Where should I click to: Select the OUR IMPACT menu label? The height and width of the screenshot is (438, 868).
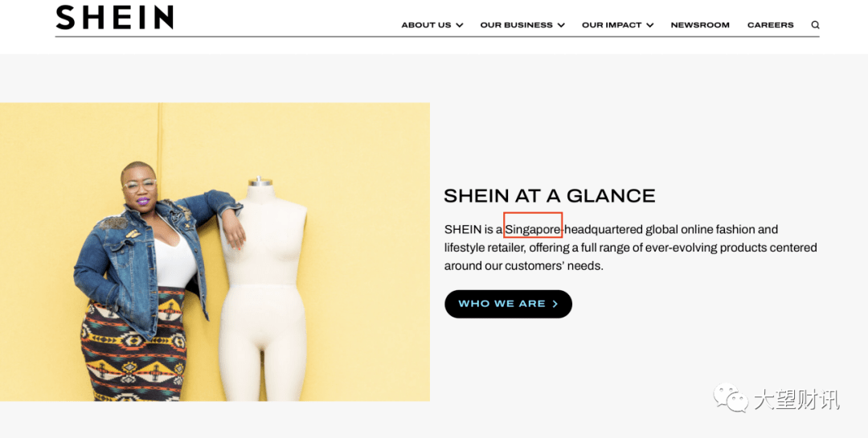coord(612,25)
